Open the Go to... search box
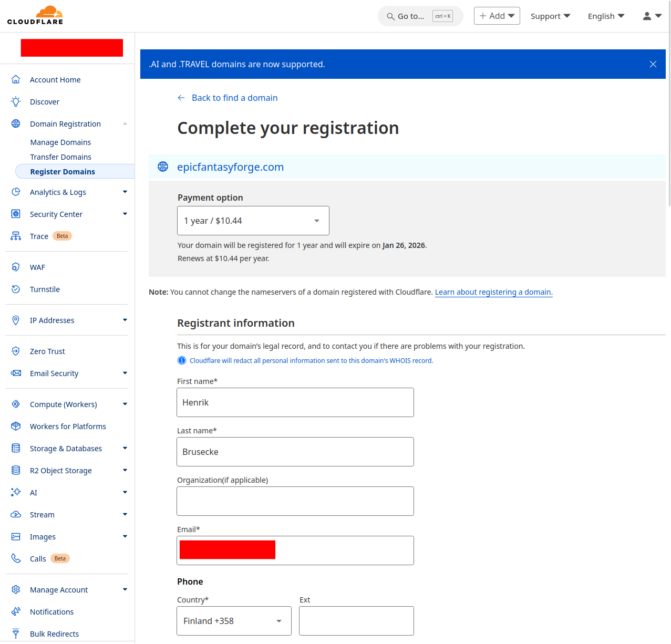 tap(420, 16)
